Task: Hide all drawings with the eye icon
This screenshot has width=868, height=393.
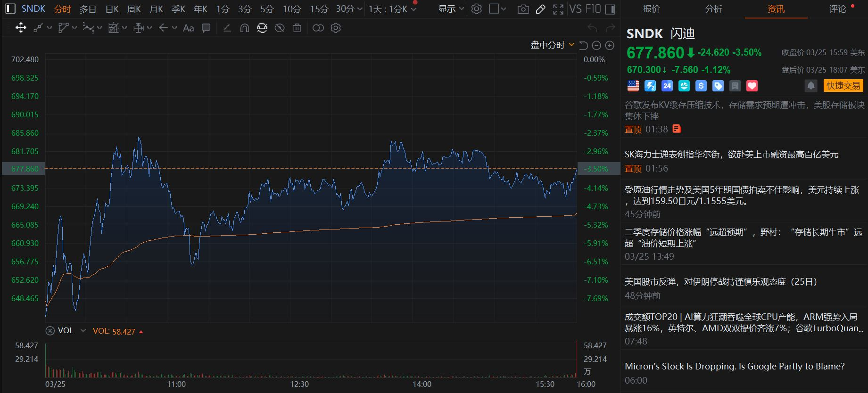Action: [x=280, y=28]
